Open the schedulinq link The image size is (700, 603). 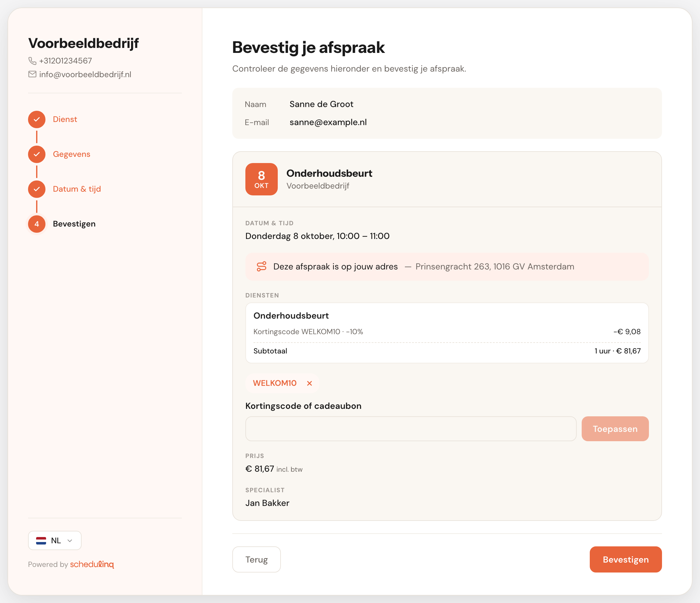[x=92, y=564]
